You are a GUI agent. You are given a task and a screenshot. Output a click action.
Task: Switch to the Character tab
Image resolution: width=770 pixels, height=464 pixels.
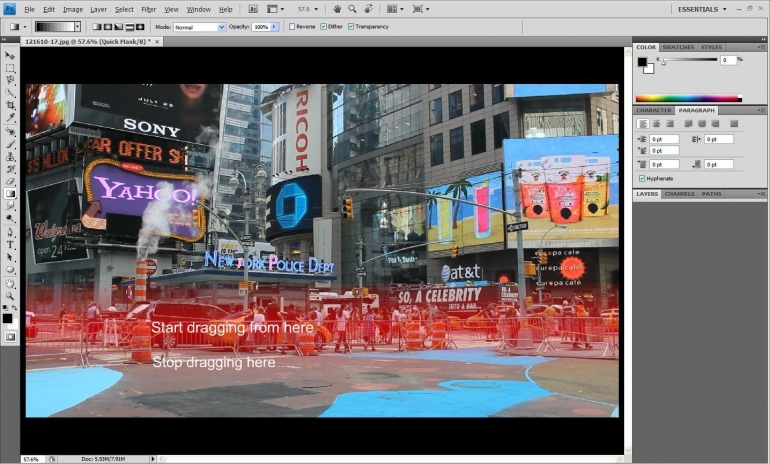point(654,110)
